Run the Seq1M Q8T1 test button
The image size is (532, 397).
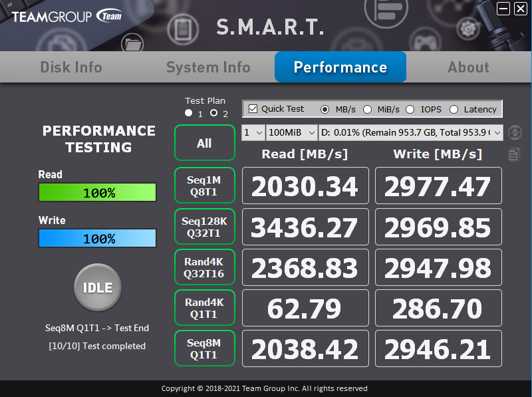pos(204,186)
